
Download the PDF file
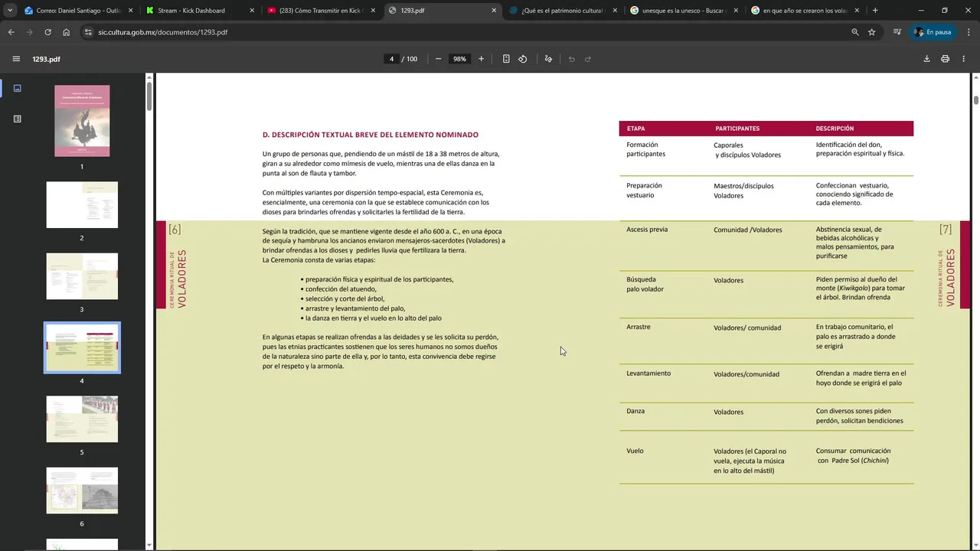(x=926, y=59)
